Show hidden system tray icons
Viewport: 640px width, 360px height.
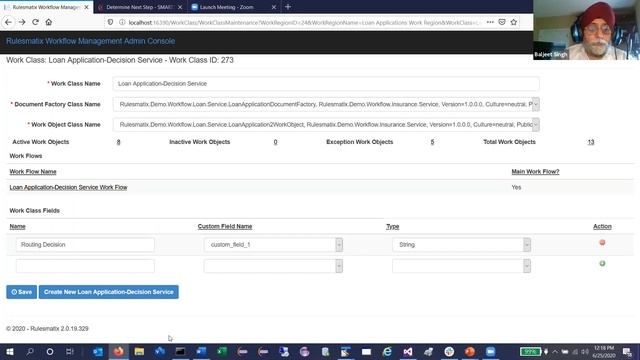(555, 351)
